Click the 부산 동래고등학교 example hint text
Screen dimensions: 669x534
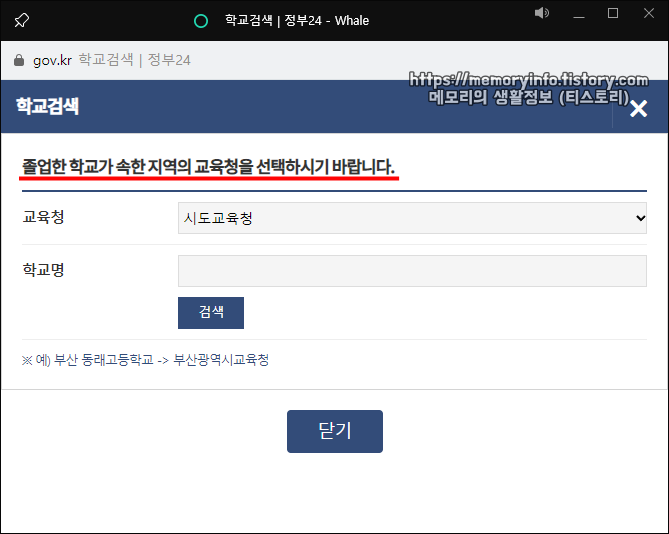(145, 360)
